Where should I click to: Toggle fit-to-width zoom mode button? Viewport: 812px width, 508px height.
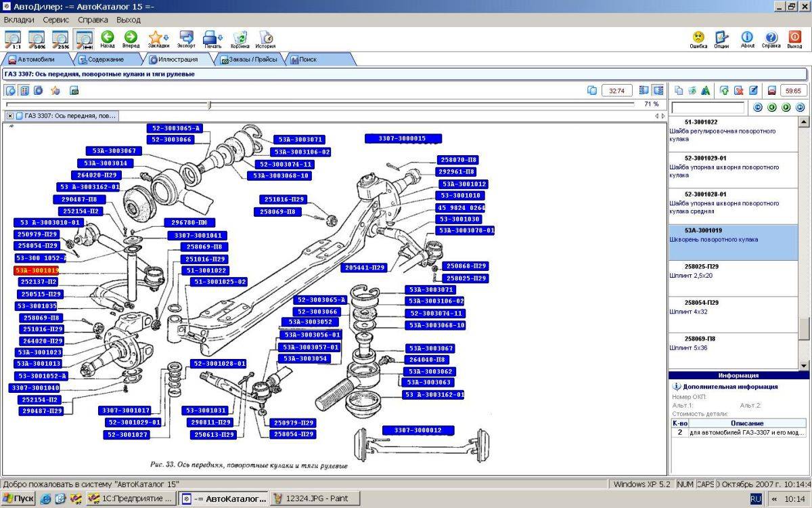(x=85, y=39)
